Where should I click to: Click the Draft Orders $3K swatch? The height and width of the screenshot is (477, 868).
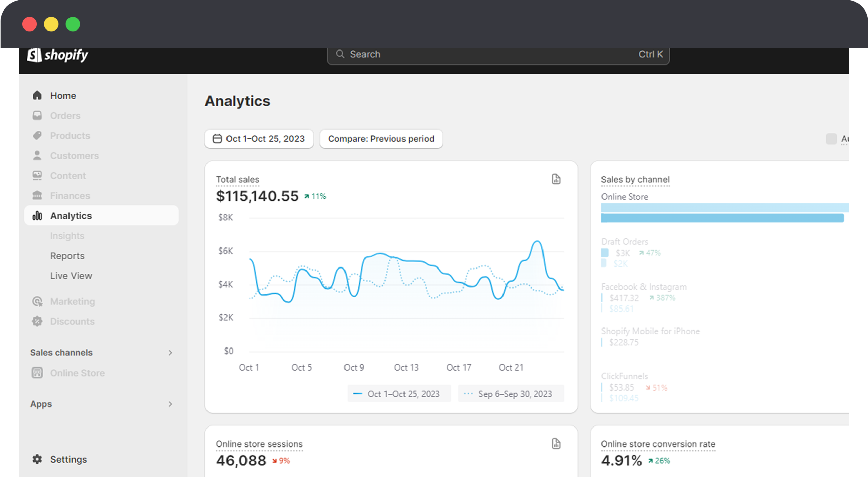pos(605,253)
